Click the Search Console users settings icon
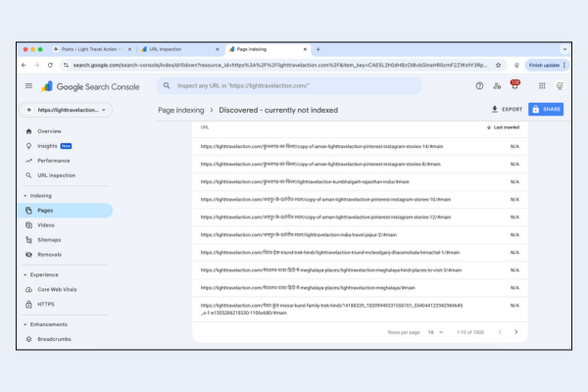This screenshot has height=392, width=588. pyautogui.click(x=497, y=86)
